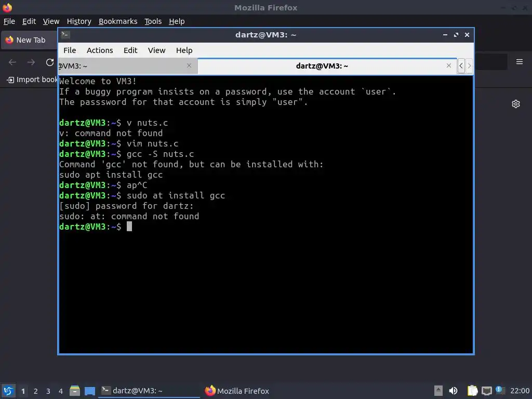Viewport: 532px width, 399px height.
Task: Click the terminal icon in the terminal title bar
Action: click(x=65, y=35)
